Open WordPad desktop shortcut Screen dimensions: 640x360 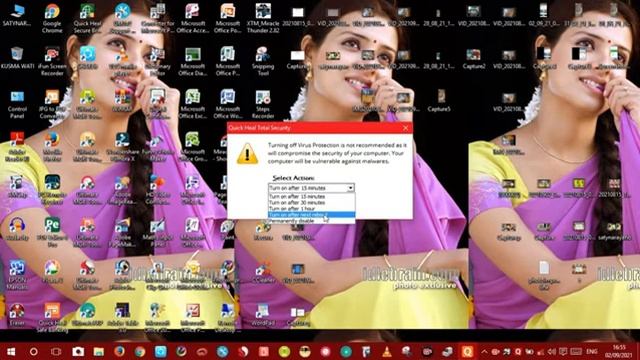[262, 315]
